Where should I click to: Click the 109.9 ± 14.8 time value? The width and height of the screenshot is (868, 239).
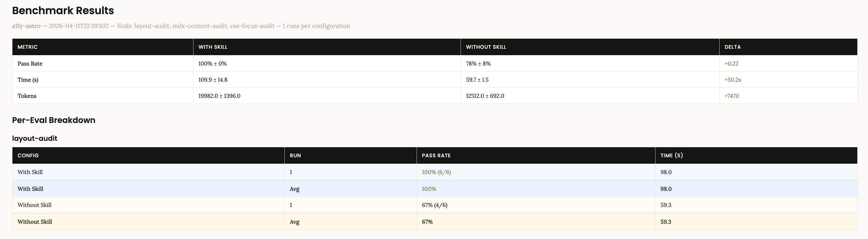[213, 80]
